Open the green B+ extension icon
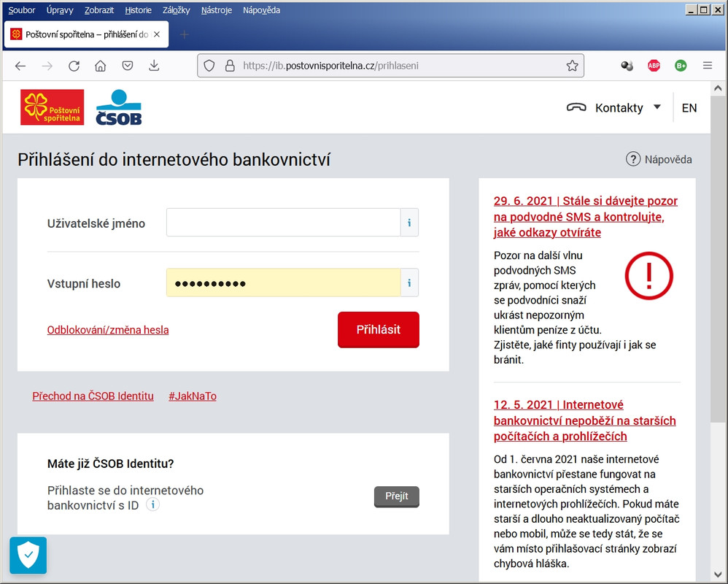 pyautogui.click(x=681, y=66)
